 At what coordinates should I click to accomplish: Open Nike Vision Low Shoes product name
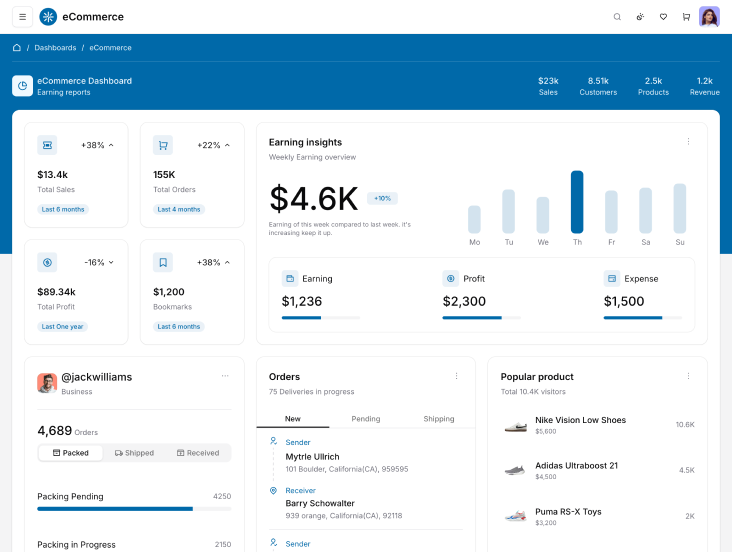(x=580, y=420)
